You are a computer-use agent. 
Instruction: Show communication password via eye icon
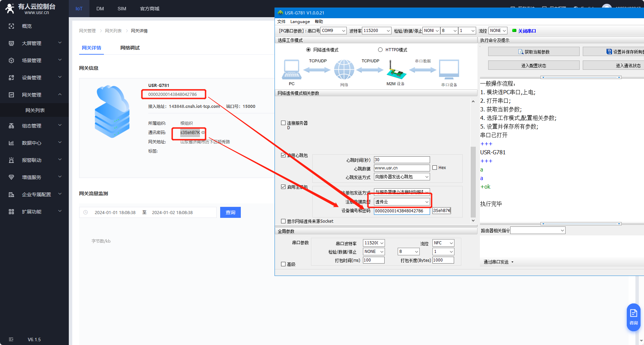coord(203,133)
